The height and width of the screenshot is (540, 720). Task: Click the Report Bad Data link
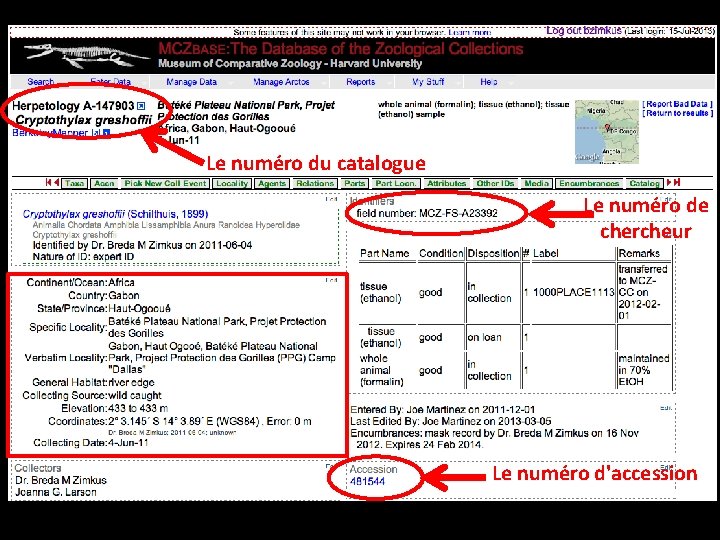tap(677, 104)
